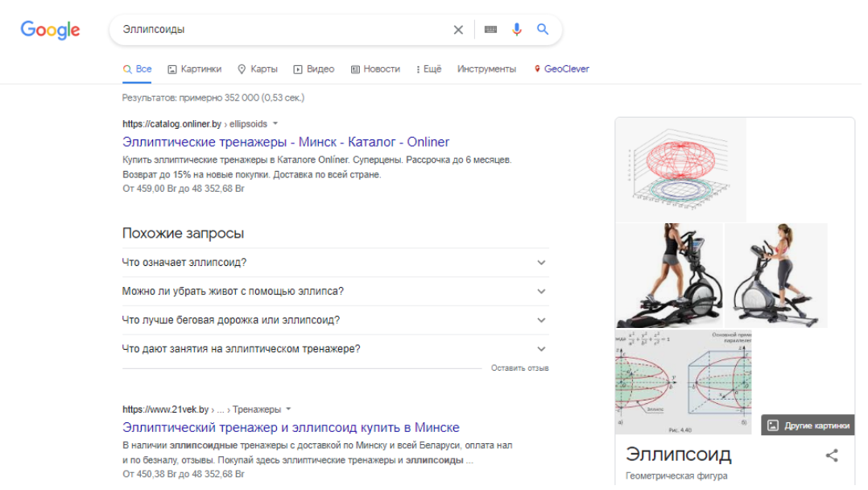
Task: Click the Эллипсоид panel heading
Action: 678,455
